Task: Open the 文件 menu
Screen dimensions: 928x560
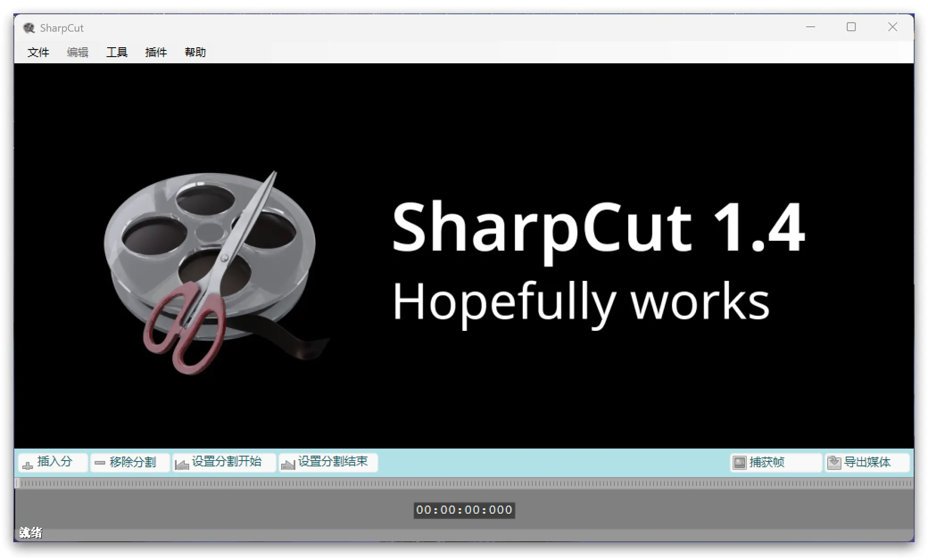Action: [38, 52]
